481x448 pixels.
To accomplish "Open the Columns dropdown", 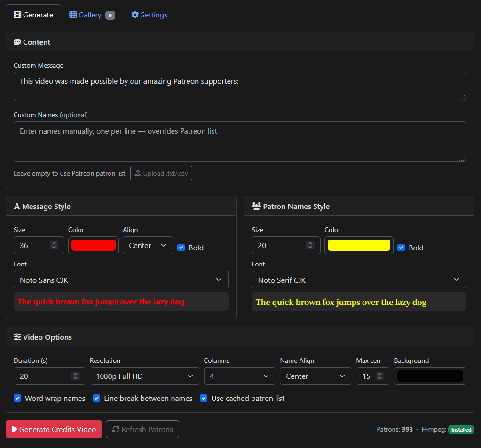I will pyautogui.click(x=240, y=376).
